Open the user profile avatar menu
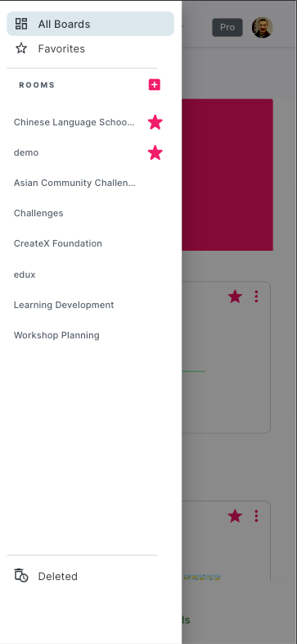Viewport: 297px width, 644px height. tap(262, 27)
